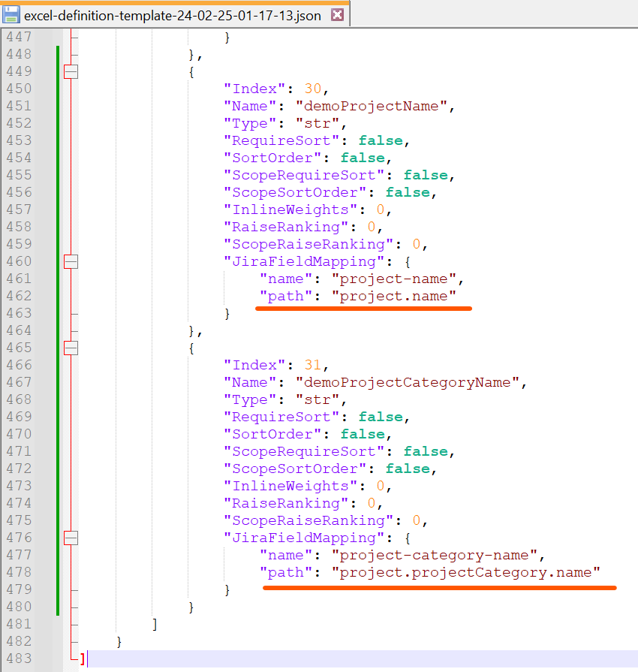
Task: Click the "InlineWeights" key on line 457
Action: 290,209
